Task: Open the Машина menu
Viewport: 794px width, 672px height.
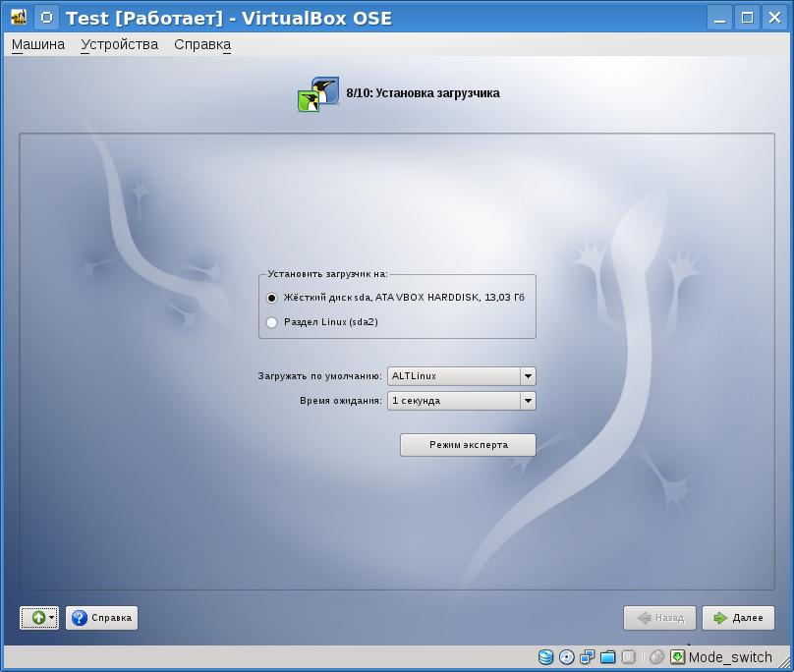Action: [x=38, y=44]
